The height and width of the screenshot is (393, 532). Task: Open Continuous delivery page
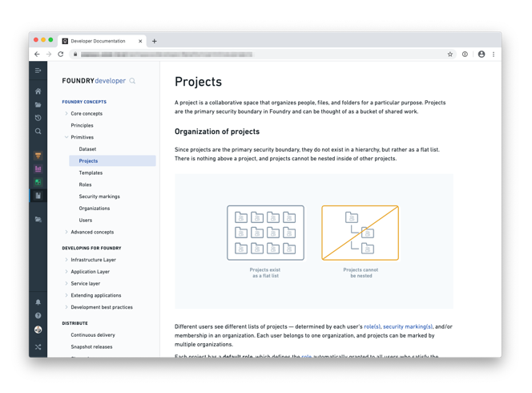[93, 335]
